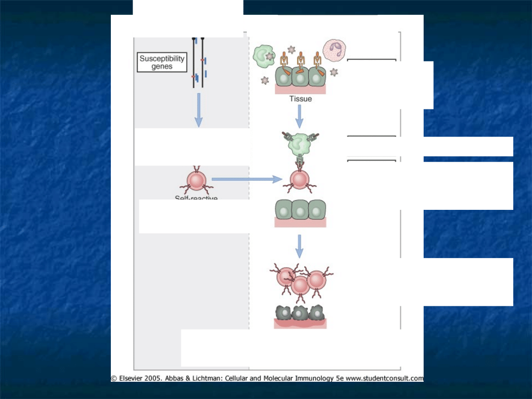532x399 pixels.
Task: Click the arrow directly below the Tissue label
Action: [x=299, y=116]
